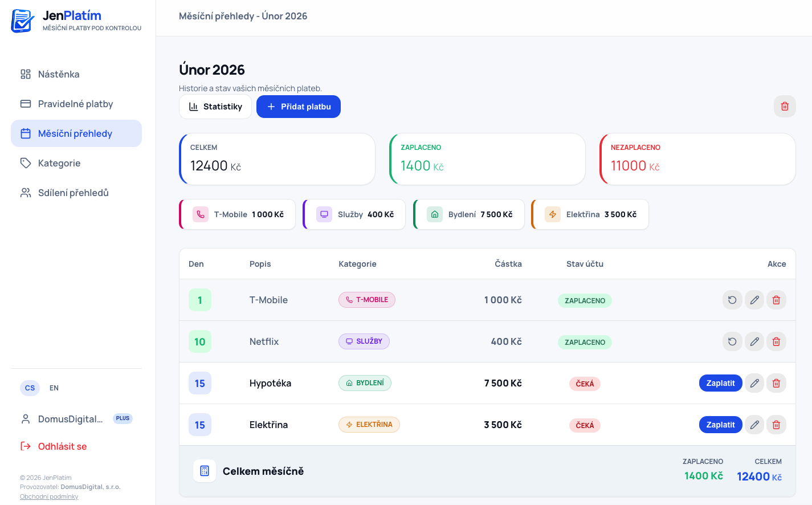Click the trash icon for Elektřina row
Screen dimensions: 812x505
tap(776, 425)
